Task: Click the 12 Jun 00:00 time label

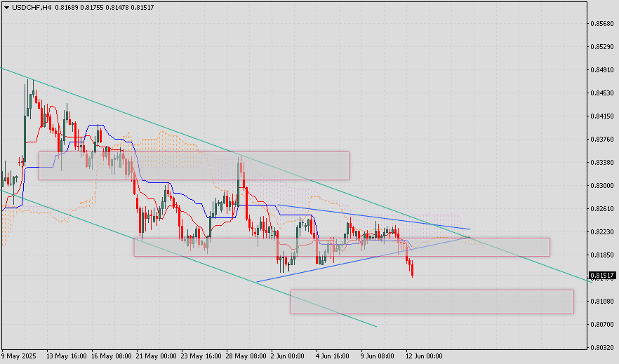Action: 424,356
